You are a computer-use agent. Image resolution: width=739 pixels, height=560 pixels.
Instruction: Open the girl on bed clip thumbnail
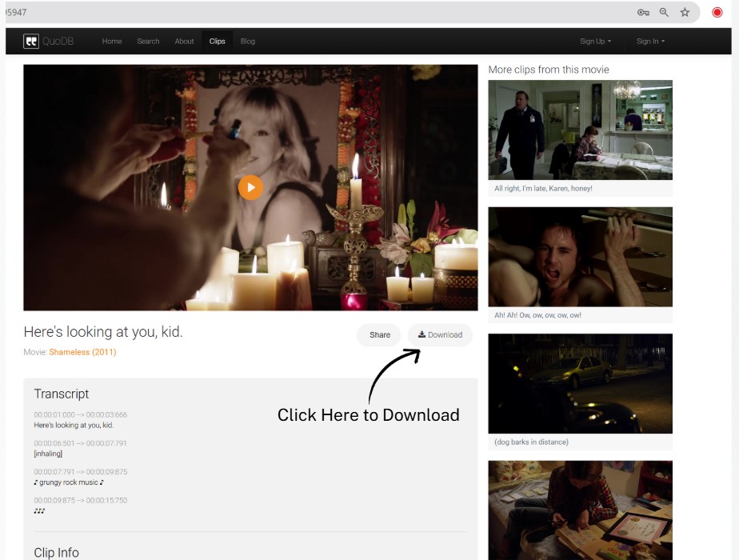pos(580,510)
